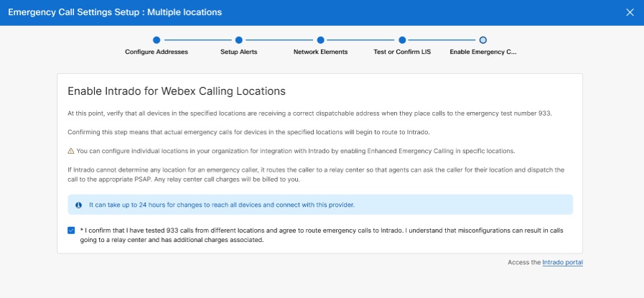Viewport: 644px width, 298px height.
Task: Click the Configure Addresses step label
Action: 157,52
